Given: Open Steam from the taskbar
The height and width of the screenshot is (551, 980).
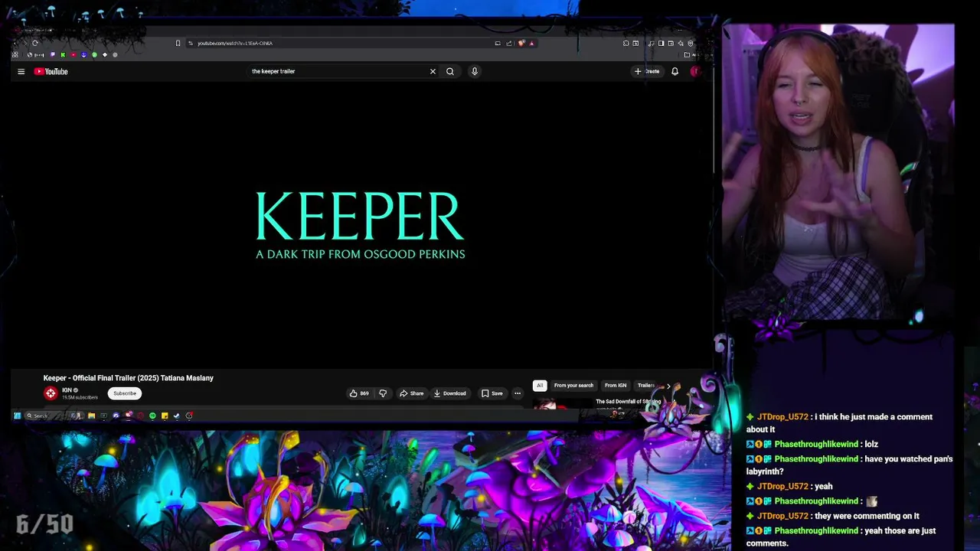Looking at the screenshot, I should pyautogui.click(x=176, y=416).
